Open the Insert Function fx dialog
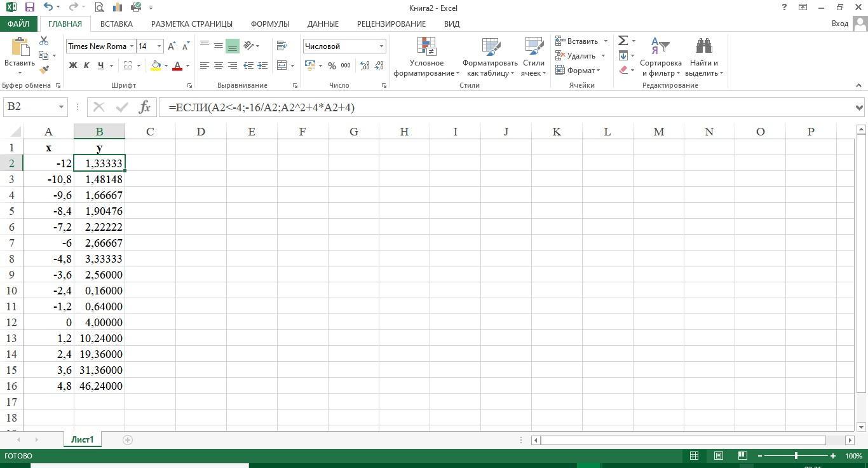Image resolution: width=868 pixels, height=468 pixels. 145,107
